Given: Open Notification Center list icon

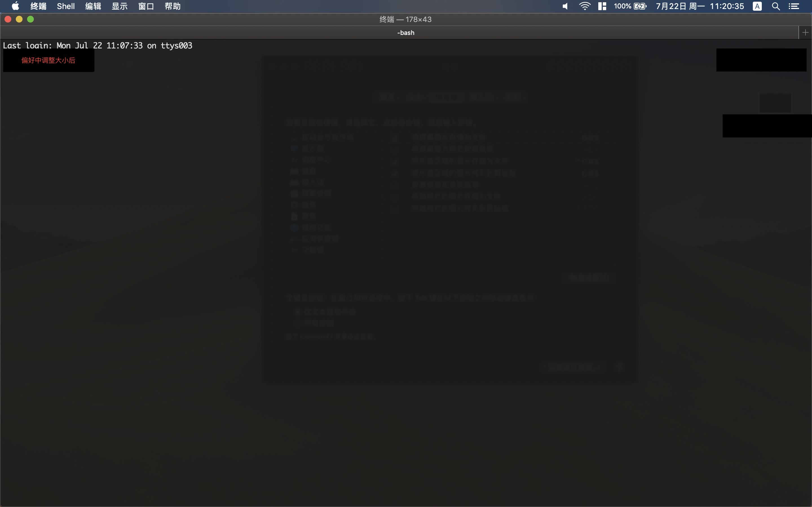Looking at the screenshot, I should pyautogui.click(x=794, y=6).
